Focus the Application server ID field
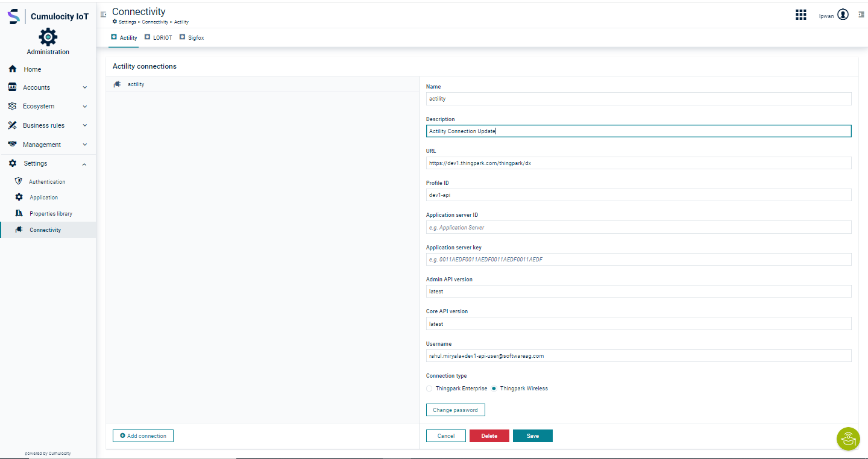This screenshot has width=868, height=459. click(638, 227)
